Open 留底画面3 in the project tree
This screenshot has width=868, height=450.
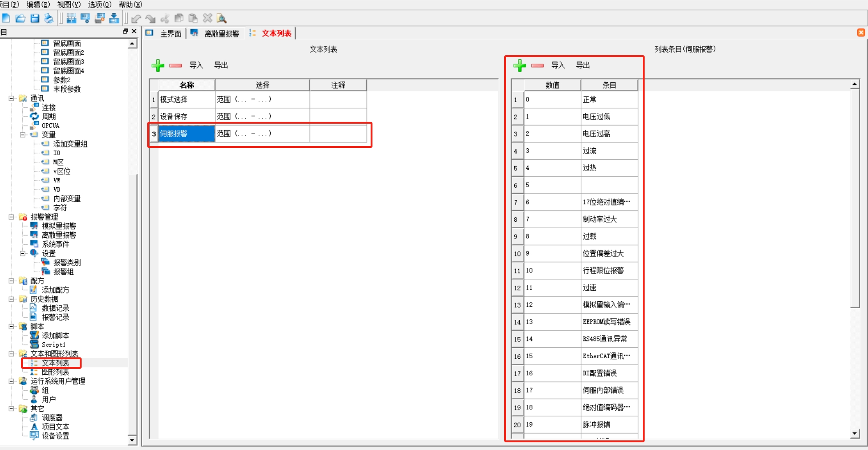(68, 62)
